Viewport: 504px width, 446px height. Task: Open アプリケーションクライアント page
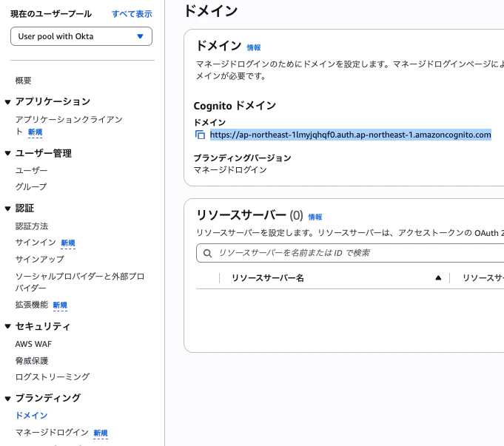click(x=69, y=125)
